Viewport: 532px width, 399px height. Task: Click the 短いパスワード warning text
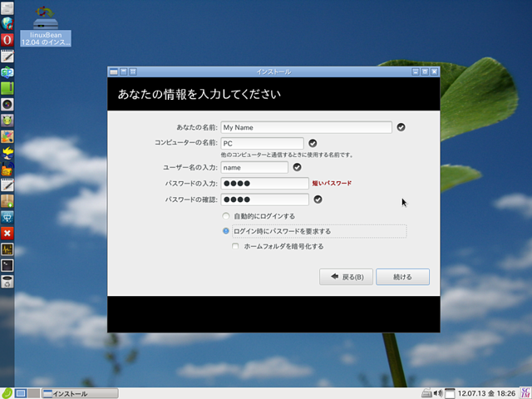(332, 183)
